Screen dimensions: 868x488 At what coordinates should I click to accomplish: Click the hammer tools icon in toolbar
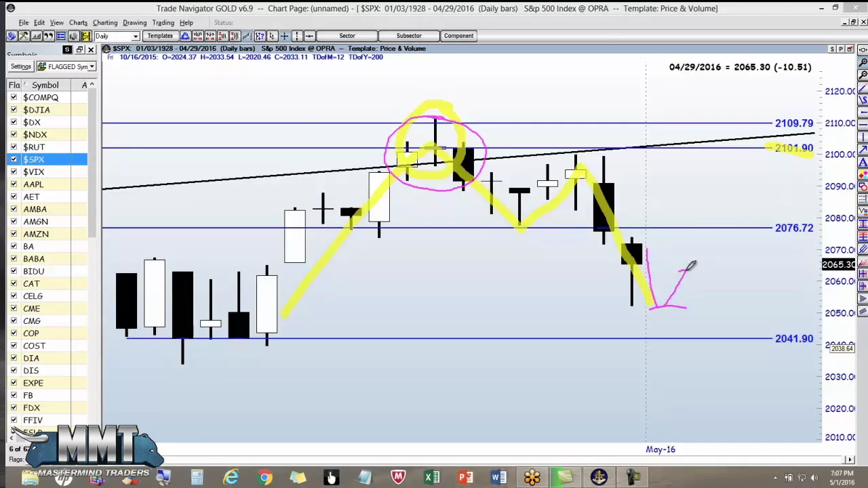pyautogui.click(x=24, y=36)
